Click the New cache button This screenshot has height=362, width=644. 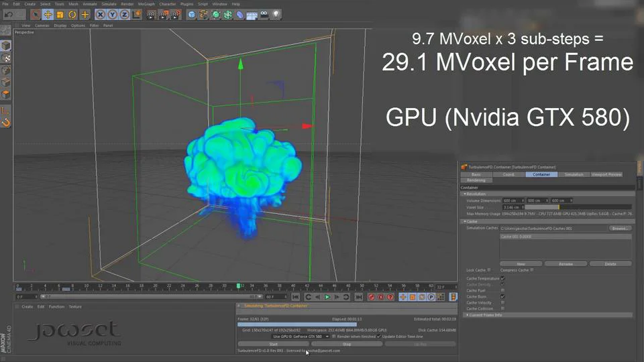pyautogui.click(x=521, y=264)
